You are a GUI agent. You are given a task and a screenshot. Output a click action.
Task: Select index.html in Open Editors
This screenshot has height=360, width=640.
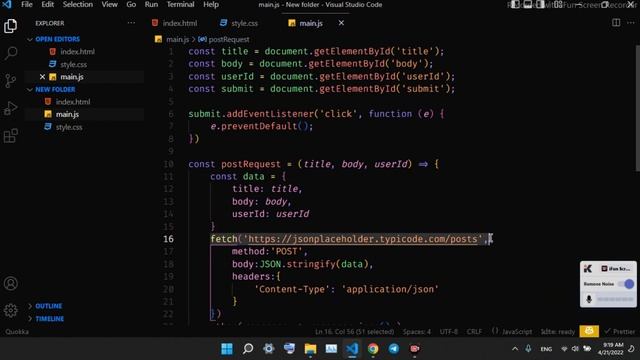(x=77, y=52)
